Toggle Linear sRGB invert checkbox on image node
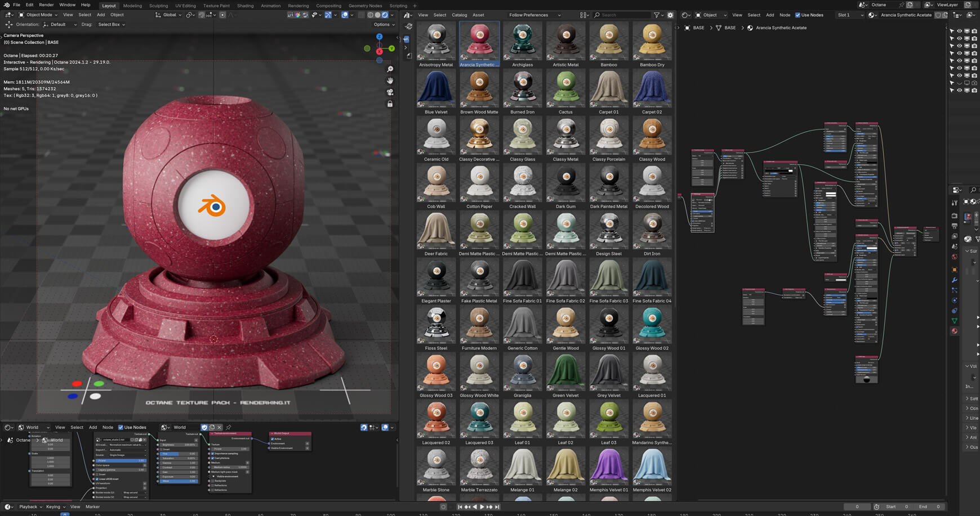 tap(97, 479)
